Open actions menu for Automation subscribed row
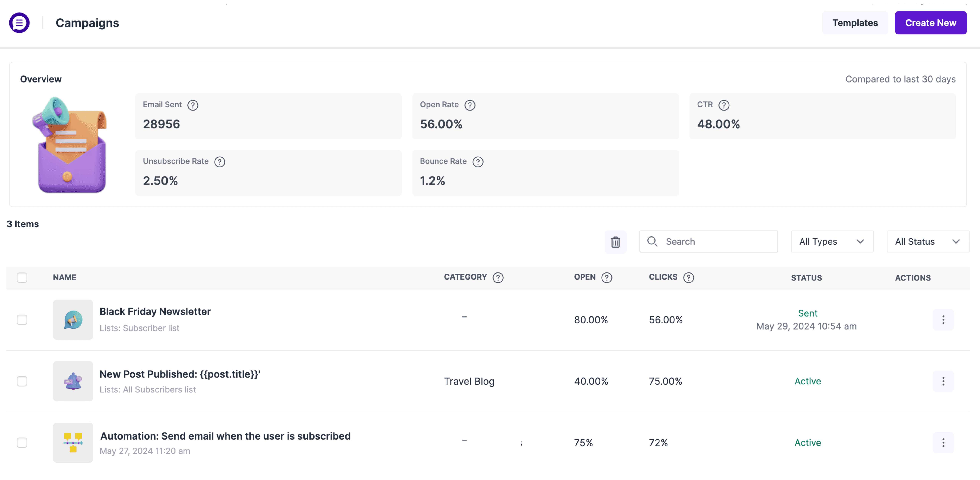This screenshot has width=980, height=480. pos(943,443)
